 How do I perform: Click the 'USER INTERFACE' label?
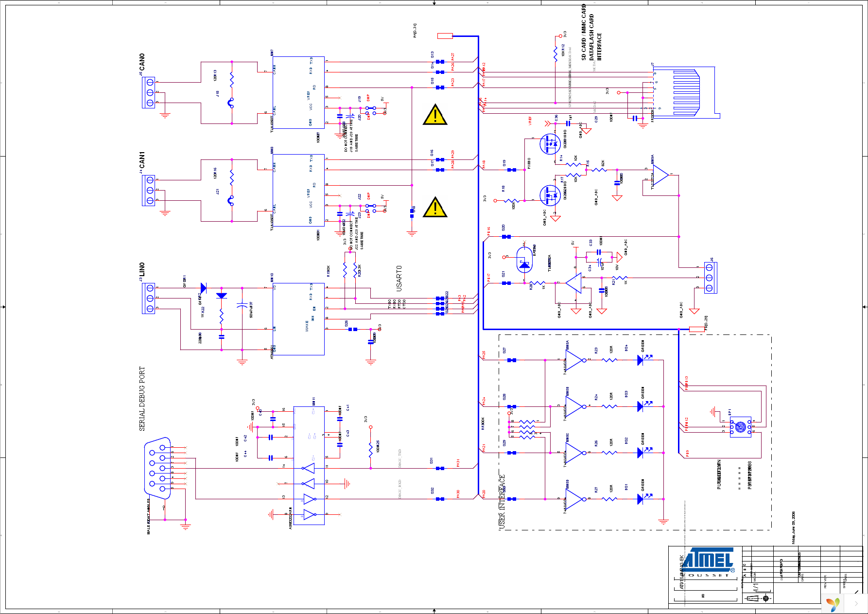(502, 502)
